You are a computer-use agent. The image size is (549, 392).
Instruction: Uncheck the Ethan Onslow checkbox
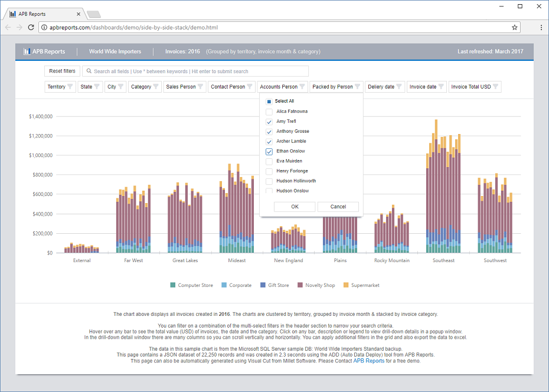[x=269, y=152]
